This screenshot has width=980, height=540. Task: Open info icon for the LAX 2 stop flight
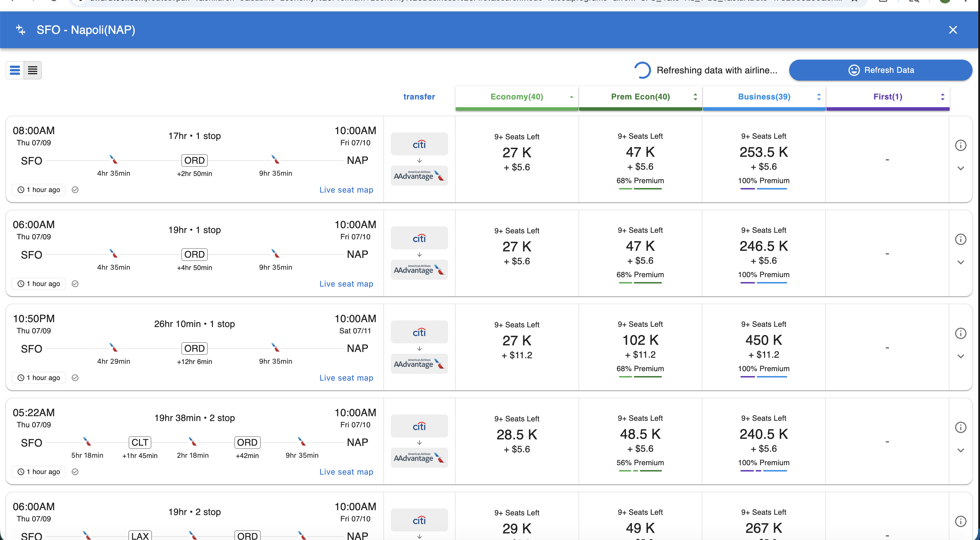click(x=961, y=521)
